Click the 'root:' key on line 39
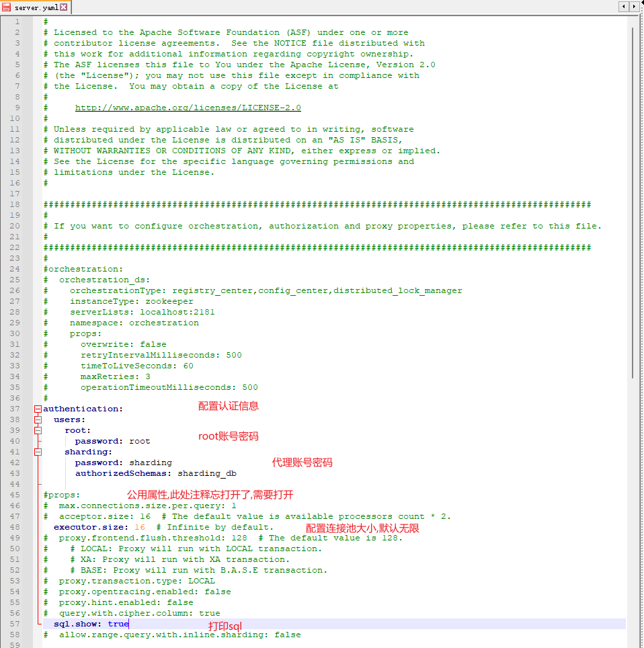This screenshot has width=644, height=648. 77,430
